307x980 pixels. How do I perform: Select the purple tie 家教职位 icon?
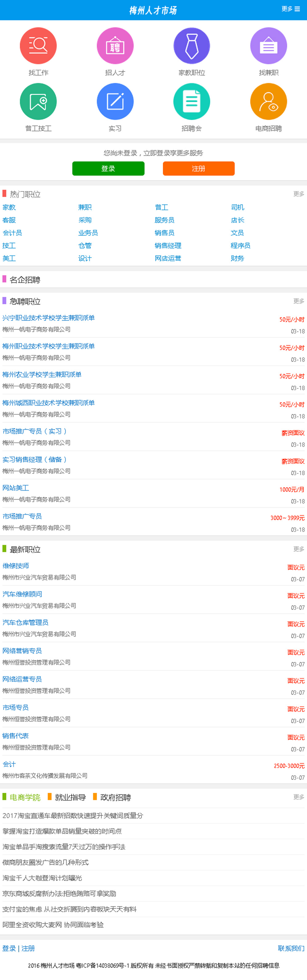[x=192, y=46]
